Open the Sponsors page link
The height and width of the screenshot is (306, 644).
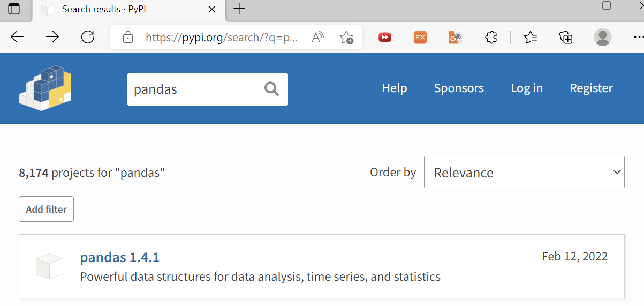[x=458, y=88]
